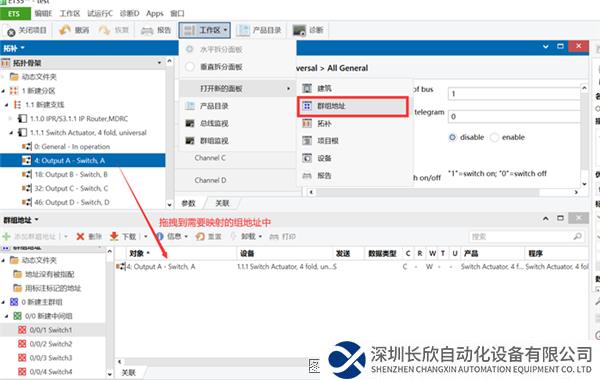Switch to the 关联 tab under parameters
Image resolution: width=600 pixels, height=380 pixels.
coord(222,204)
